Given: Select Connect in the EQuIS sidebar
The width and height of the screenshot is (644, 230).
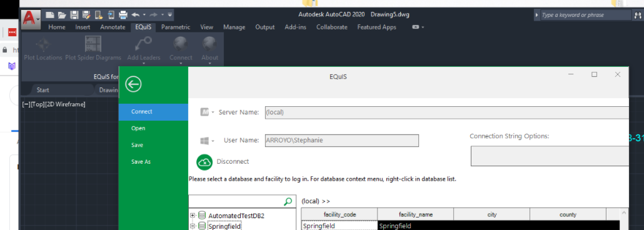Looking at the screenshot, I should [153, 112].
